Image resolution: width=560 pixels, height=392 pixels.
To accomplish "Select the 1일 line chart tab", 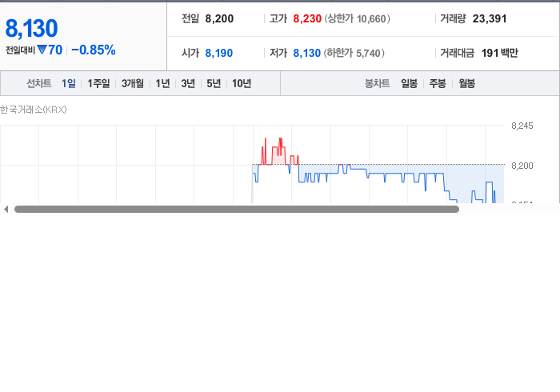I will pos(69,83).
